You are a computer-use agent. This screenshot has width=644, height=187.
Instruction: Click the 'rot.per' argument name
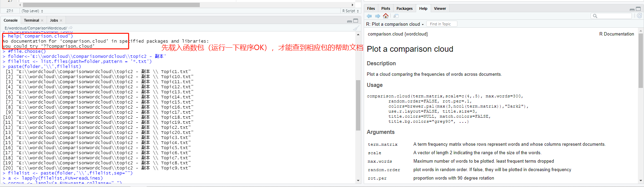click(377, 178)
